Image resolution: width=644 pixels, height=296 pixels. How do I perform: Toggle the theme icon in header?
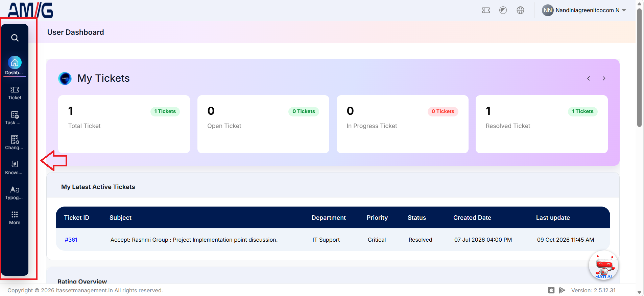(x=503, y=10)
